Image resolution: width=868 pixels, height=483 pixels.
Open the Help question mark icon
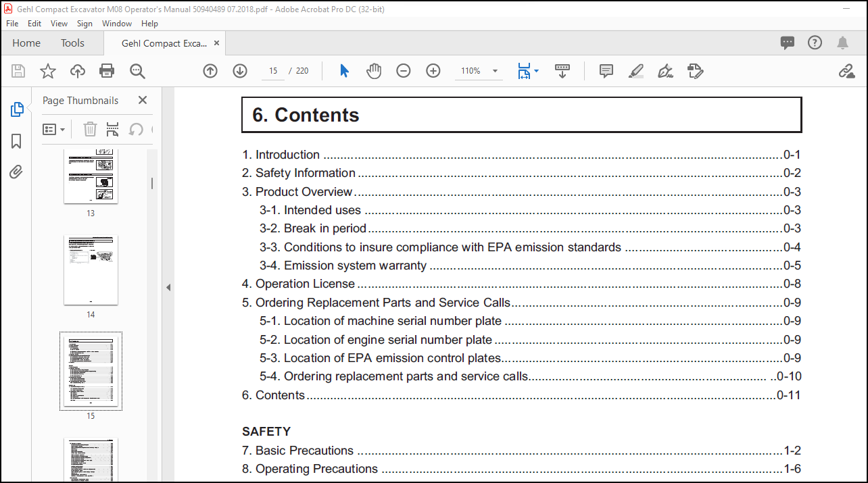pyautogui.click(x=815, y=43)
